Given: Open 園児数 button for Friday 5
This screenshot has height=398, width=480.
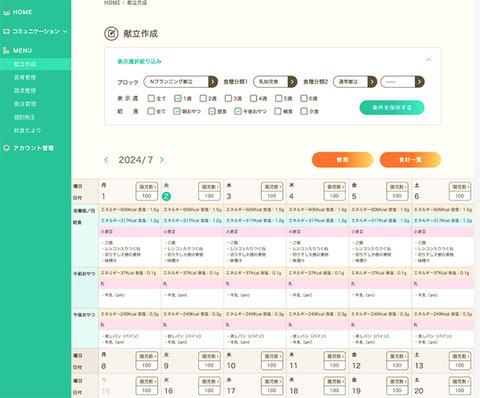Looking at the screenshot, I should [397, 187].
